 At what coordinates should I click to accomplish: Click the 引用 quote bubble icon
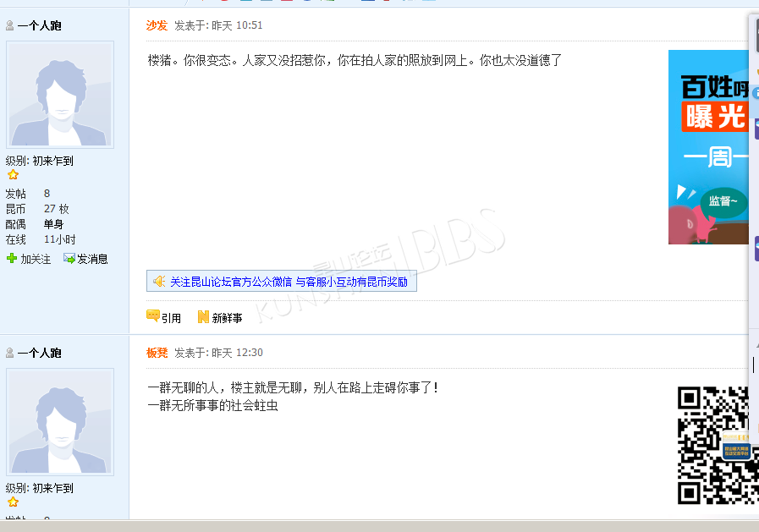tap(153, 316)
